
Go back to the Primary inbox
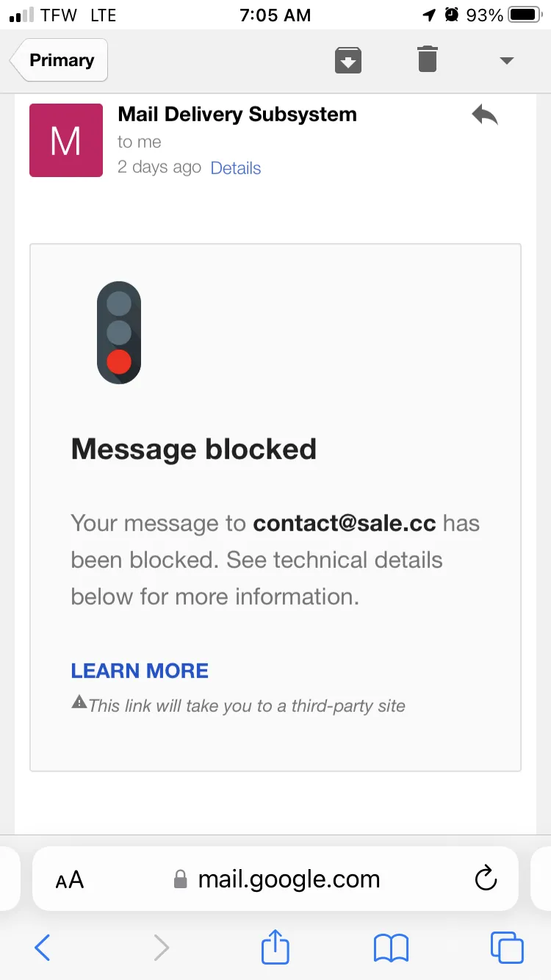pos(59,60)
